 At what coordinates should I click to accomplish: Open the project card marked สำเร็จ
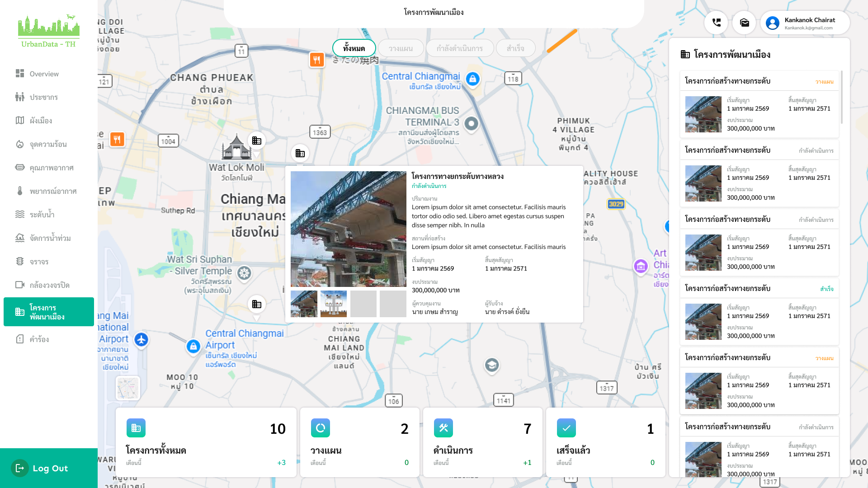[x=759, y=312]
